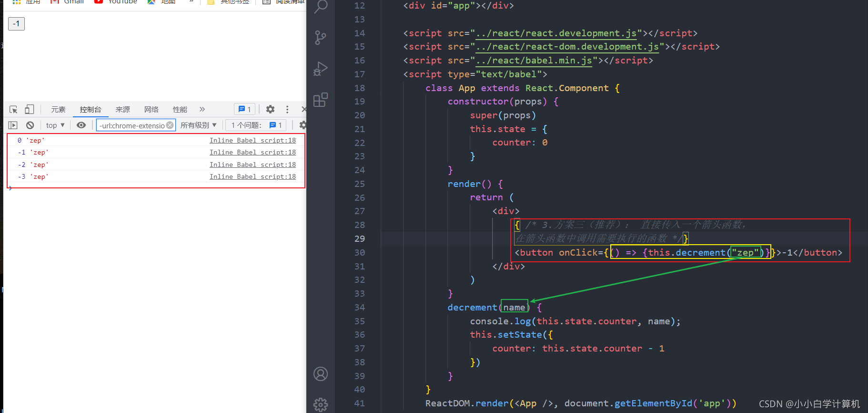
Task: Open the Gmail bookmark
Action: [x=67, y=2]
